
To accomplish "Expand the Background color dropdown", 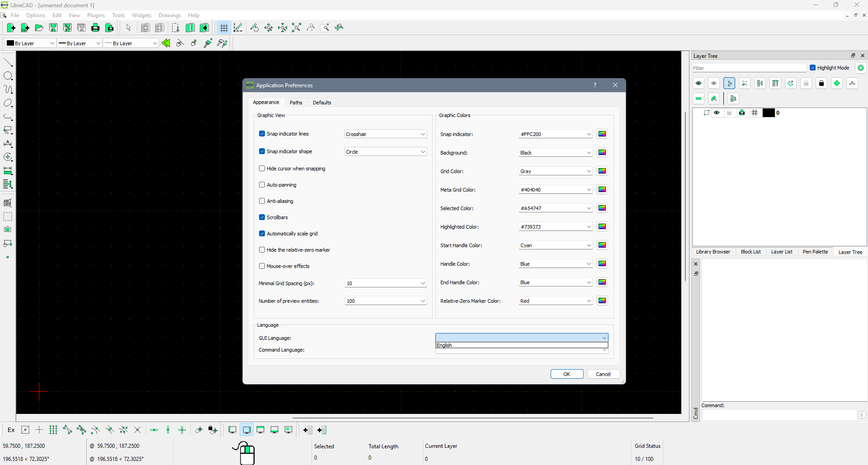I will pyautogui.click(x=555, y=153).
